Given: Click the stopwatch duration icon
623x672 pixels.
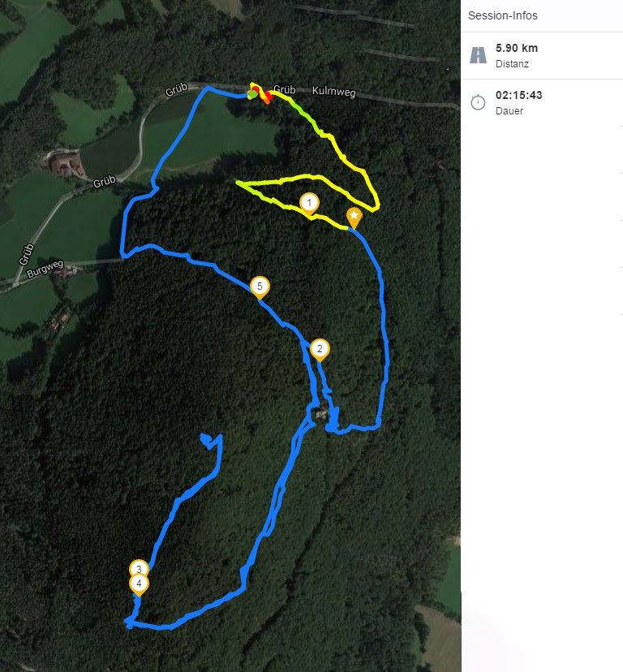Looking at the screenshot, I should pyautogui.click(x=478, y=102).
